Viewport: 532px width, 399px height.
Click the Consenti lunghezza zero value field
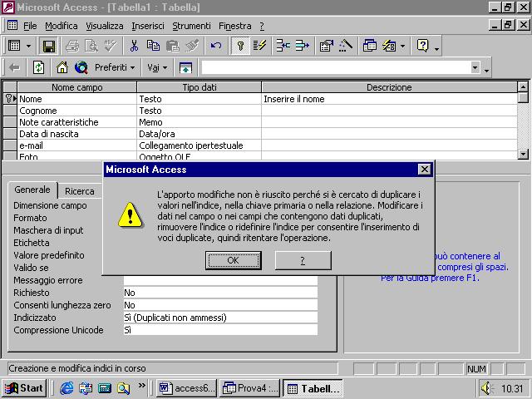pos(220,305)
